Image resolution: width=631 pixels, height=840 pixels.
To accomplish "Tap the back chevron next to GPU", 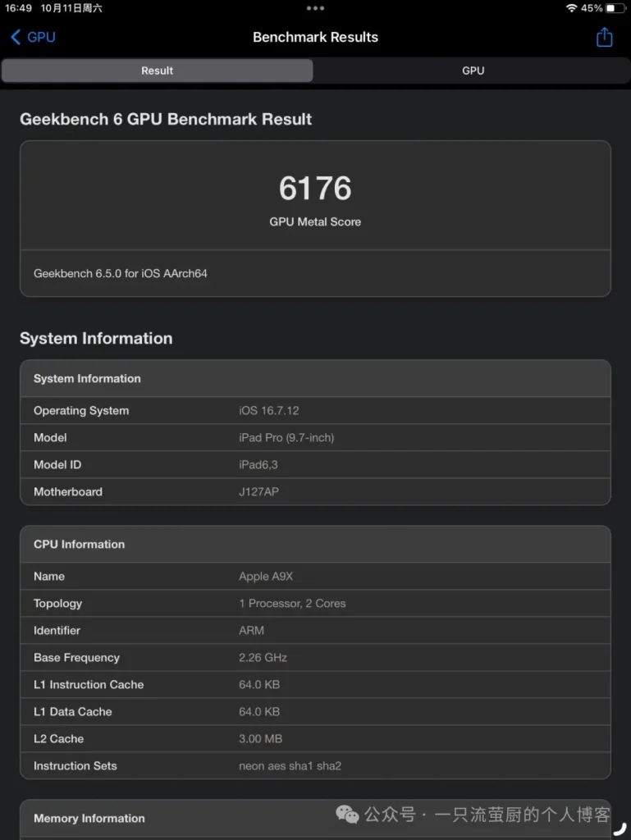I will pyautogui.click(x=16, y=37).
